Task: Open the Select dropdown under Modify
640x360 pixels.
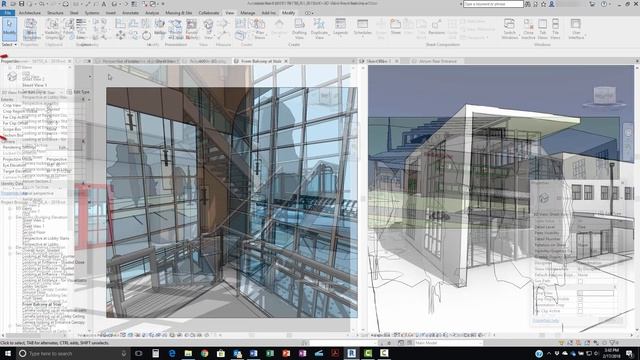Action: 9,44
